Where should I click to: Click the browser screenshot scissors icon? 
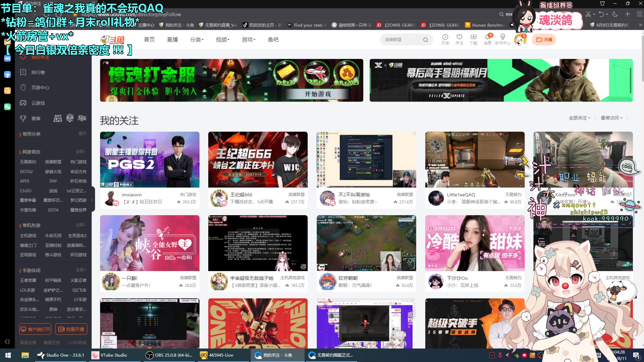[588, 14]
